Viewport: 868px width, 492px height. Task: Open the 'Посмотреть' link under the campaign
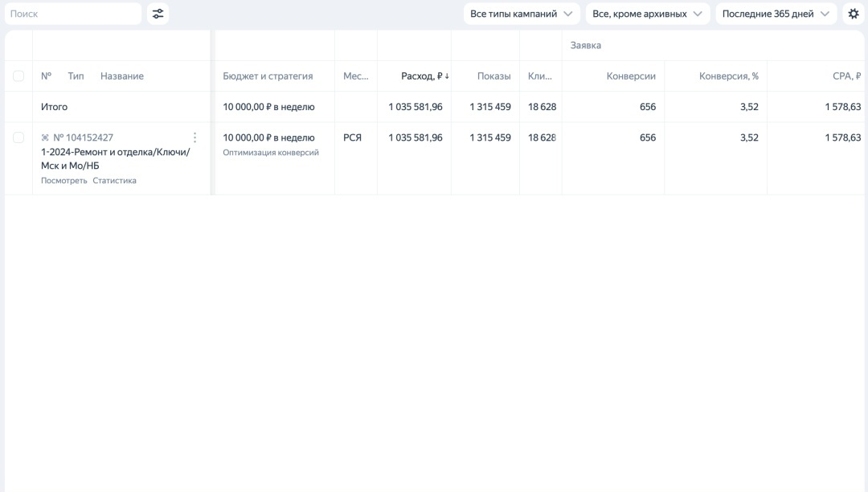(63, 180)
